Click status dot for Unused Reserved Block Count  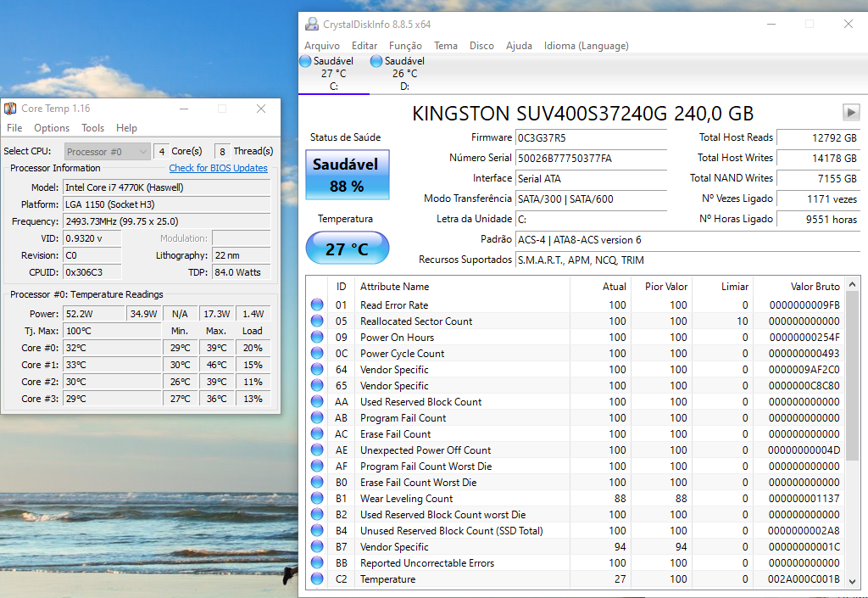(317, 530)
